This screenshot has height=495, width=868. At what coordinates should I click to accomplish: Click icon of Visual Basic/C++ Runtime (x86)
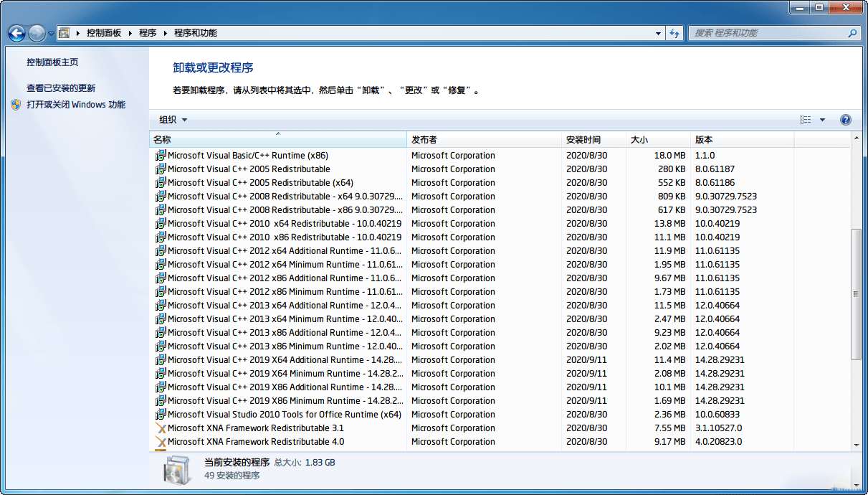(x=161, y=155)
